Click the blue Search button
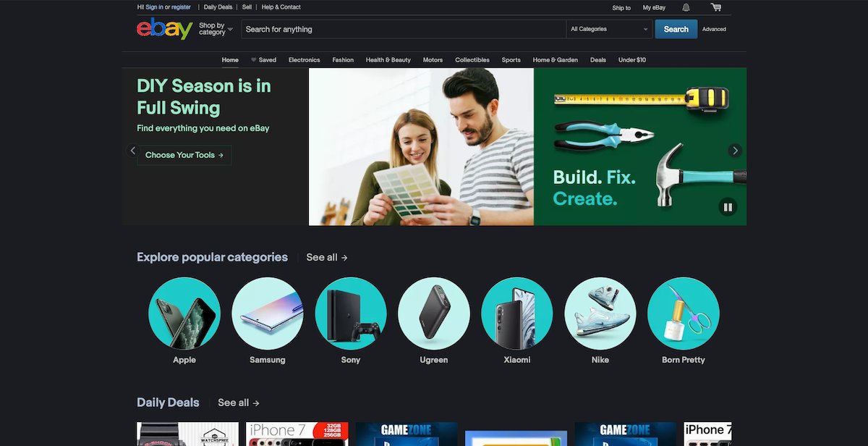The width and height of the screenshot is (868, 446). [x=676, y=29]
